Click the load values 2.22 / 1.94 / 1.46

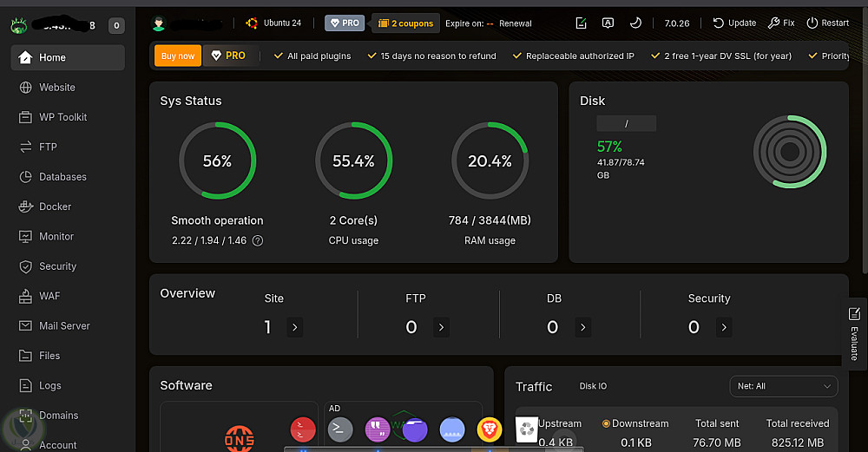[x=209, y=240]
